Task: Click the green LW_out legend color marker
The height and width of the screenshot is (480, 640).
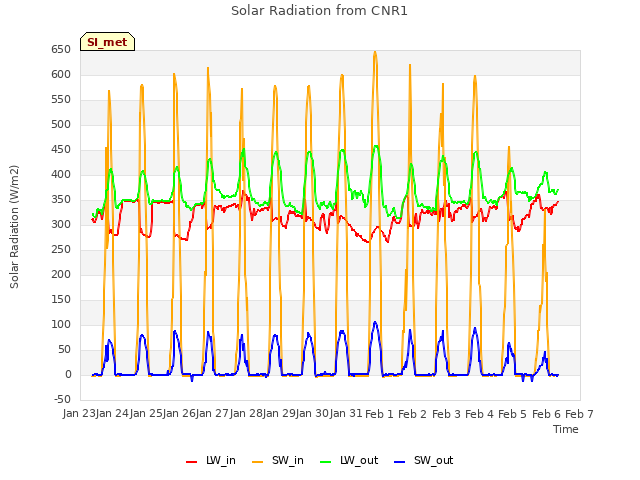Action: (x=325, y=462)
